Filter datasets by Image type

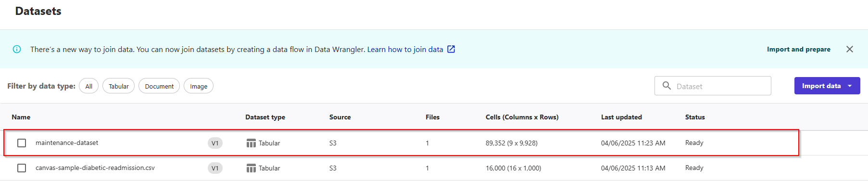(199, 86)
